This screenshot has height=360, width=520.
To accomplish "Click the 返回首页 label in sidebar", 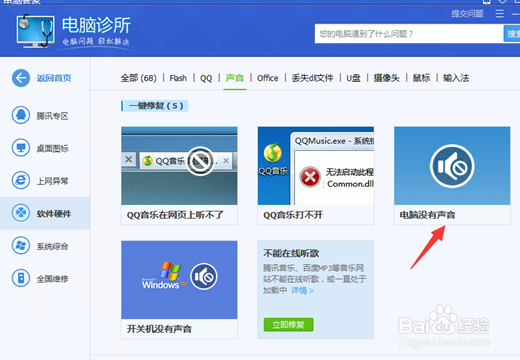I will 54,78.
